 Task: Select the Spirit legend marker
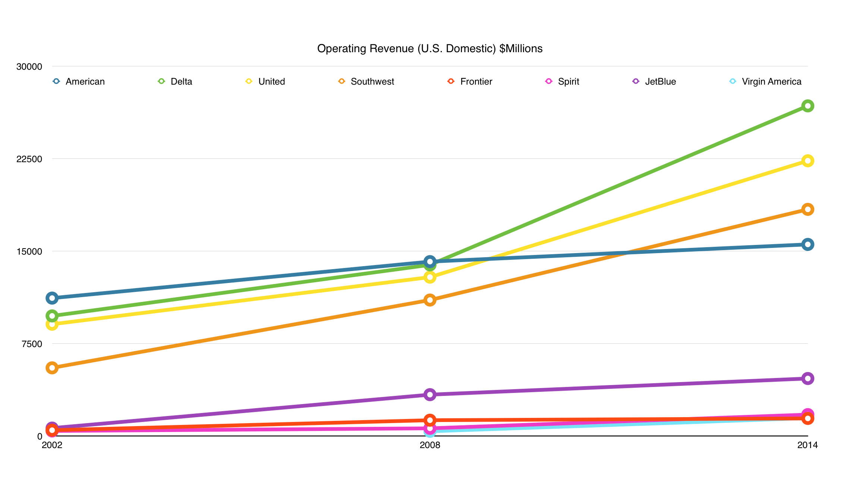click(x=549, y=81)
